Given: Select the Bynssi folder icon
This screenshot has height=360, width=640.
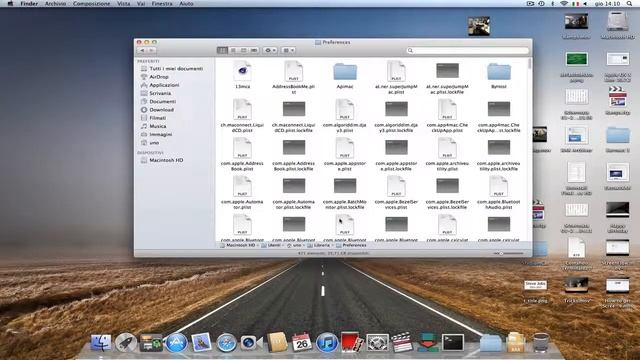Looking at the screenshot, I should [x=498, y=71].
